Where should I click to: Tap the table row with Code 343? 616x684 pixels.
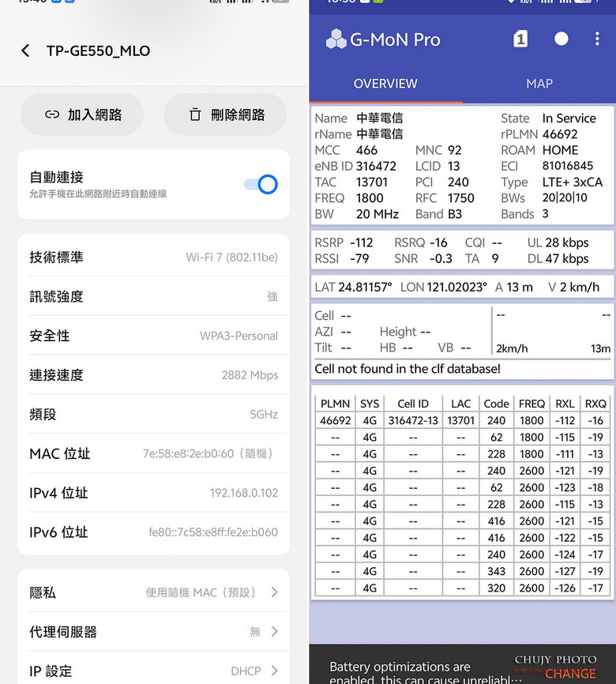(463, 571)
